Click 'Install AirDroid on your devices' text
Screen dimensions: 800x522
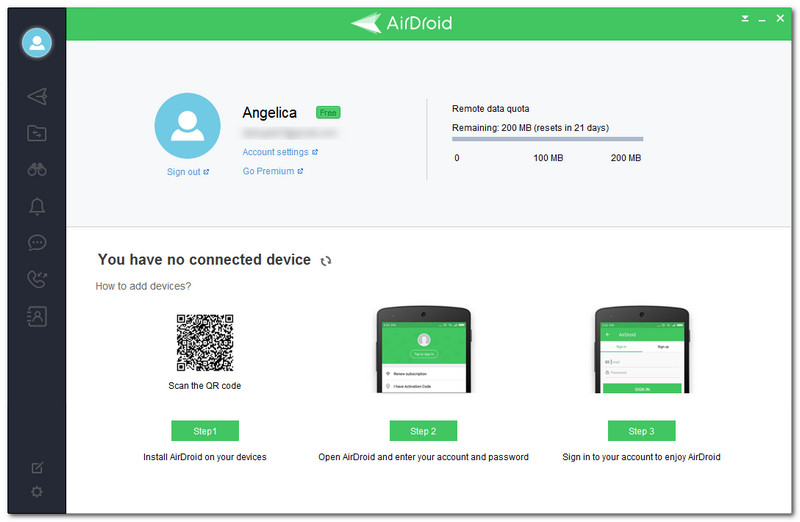(205, 457)
